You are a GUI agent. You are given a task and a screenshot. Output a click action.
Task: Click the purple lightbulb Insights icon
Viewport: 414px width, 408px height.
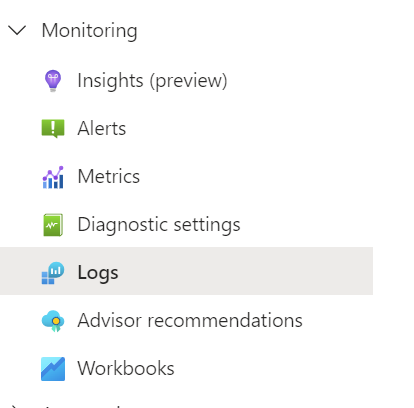[53, 80]
